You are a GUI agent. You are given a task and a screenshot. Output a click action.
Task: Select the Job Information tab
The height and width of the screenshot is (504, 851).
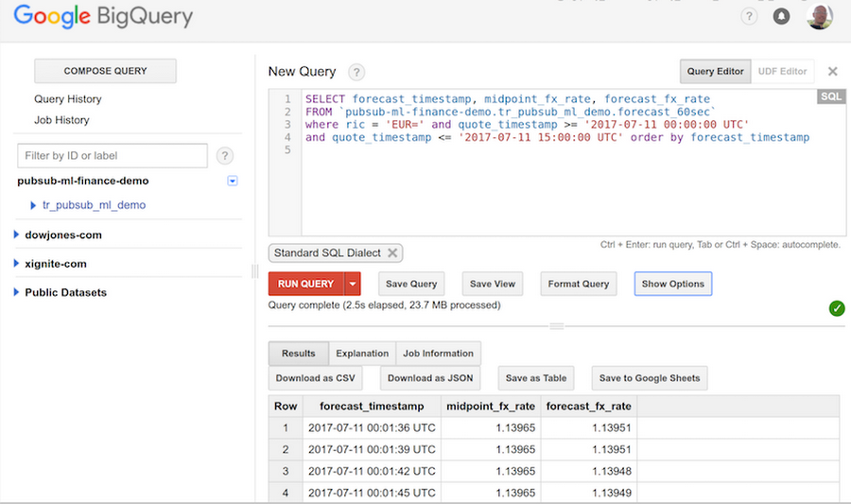438,354
